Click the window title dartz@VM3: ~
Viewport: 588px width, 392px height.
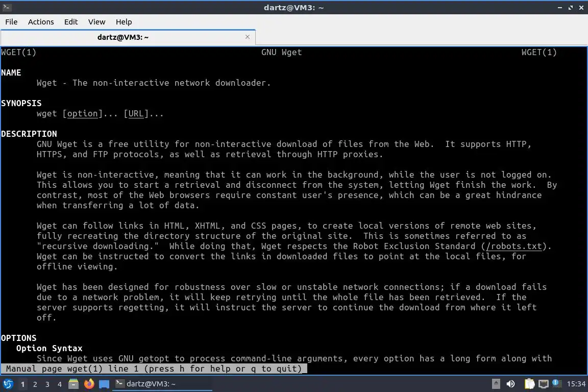coord(293,8)
